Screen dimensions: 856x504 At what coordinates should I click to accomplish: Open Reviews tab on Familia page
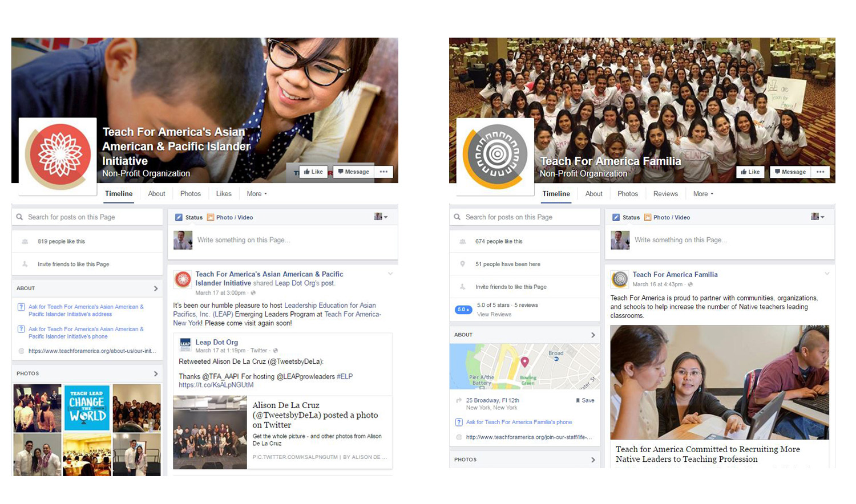665,194
